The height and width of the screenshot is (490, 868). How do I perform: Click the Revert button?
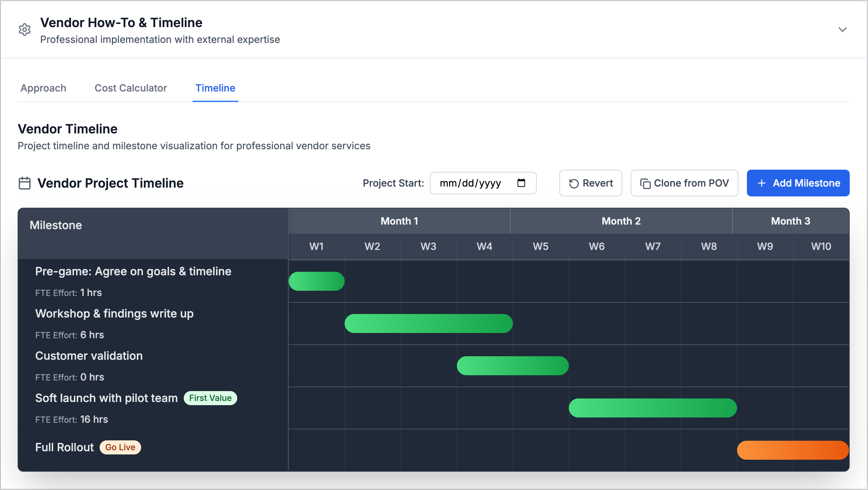point(591,183)
